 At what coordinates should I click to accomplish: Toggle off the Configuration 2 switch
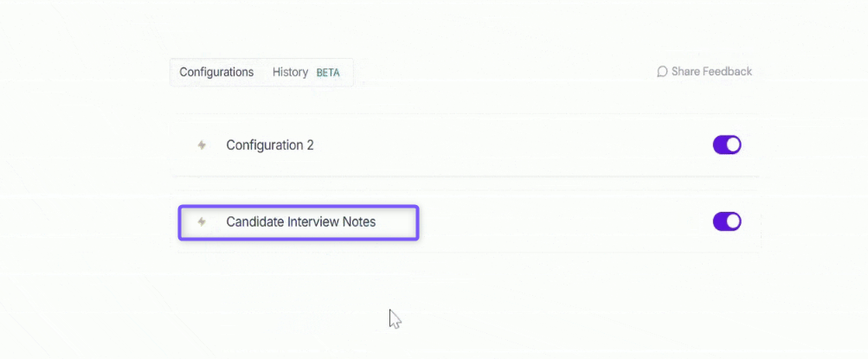click(x=727, y=145)
